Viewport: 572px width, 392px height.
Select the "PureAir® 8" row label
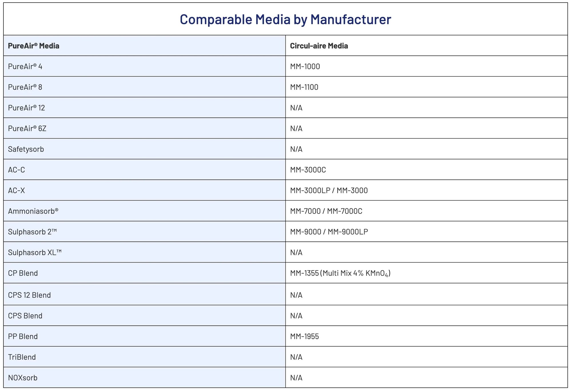(x=25, y=87)
